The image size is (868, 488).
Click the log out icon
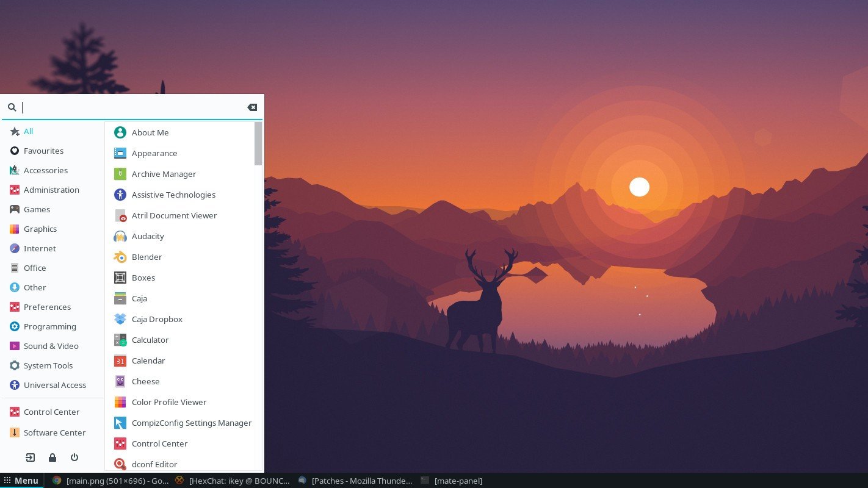pyautogui.click(x=30, y=457)
